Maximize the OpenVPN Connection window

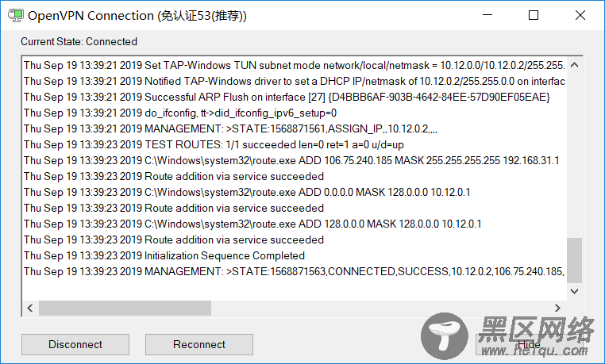(x=534, y=15)
